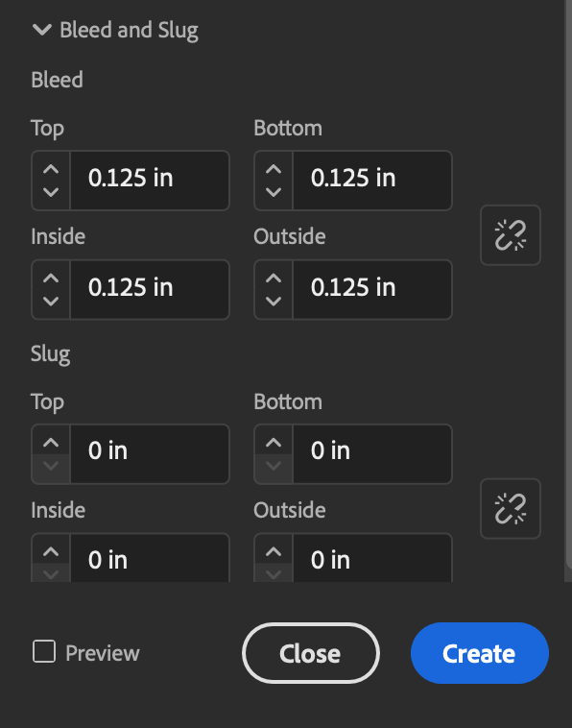
Task: Increase Bleed Outside value with up arrow
Action: [x=274, y=279]
